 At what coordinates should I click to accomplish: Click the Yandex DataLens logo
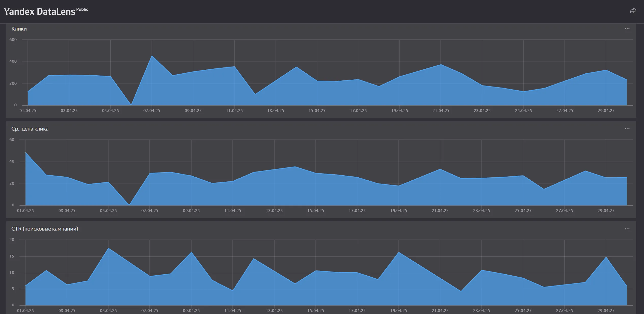coord(39,12)
